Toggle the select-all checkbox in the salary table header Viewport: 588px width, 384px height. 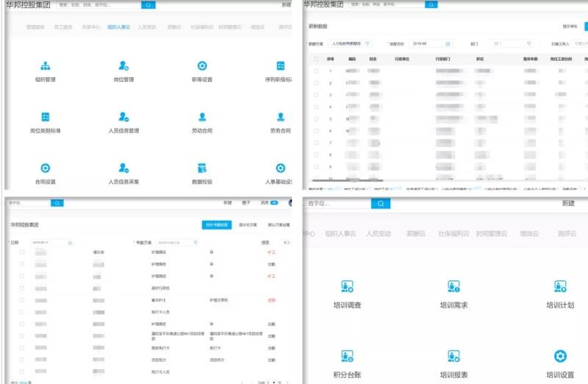[x=316, y=60]
